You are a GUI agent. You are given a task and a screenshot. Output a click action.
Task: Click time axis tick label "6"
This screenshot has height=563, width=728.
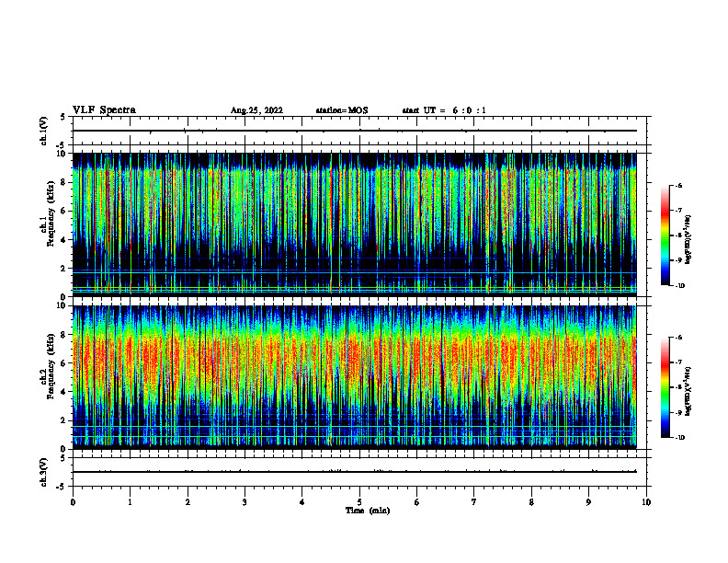[417, 502]
